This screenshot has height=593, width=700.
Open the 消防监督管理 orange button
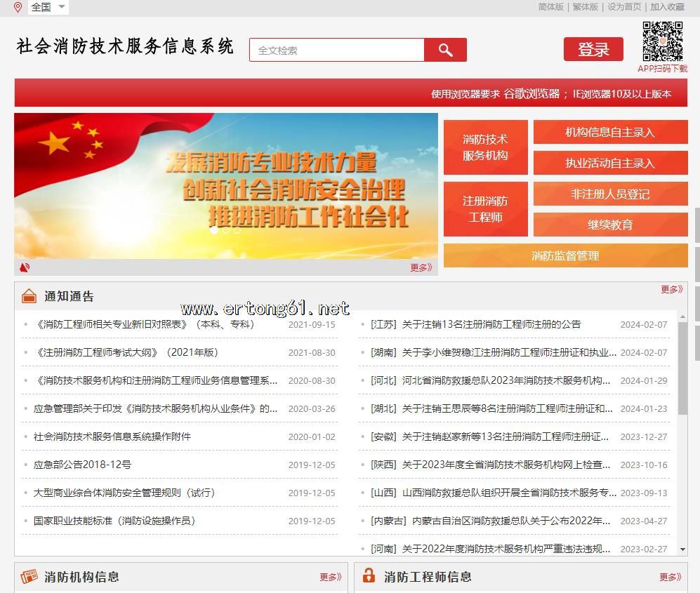click(565, 255)
